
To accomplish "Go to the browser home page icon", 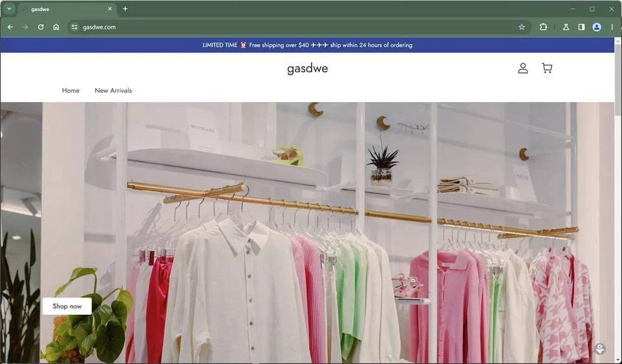I will coord(56,27).
